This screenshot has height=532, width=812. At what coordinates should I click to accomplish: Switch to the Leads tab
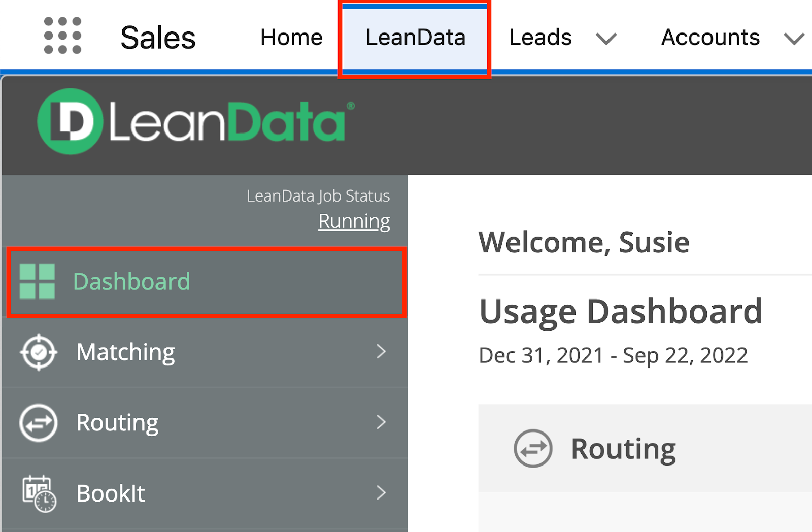click(540, 38)
